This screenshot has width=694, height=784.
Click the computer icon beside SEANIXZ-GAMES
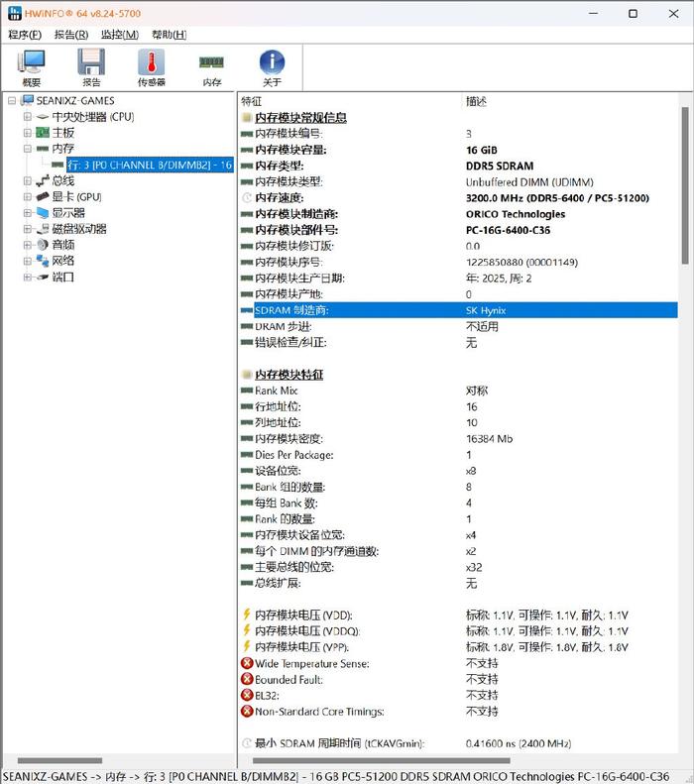pyautogui.click(x=27, y=100)
